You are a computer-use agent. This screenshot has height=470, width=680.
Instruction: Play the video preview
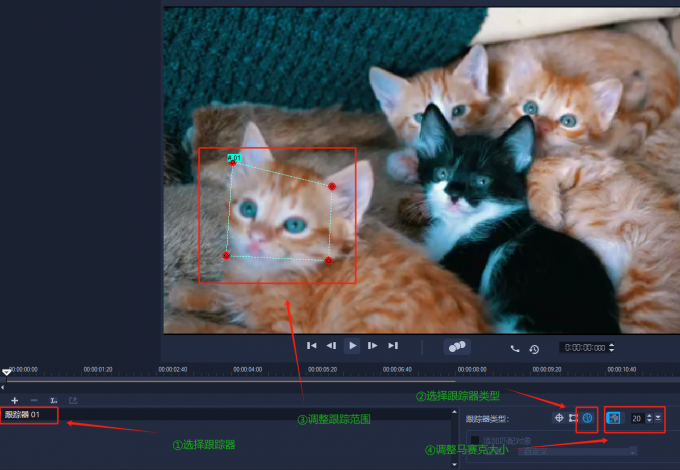pos(352,346)
